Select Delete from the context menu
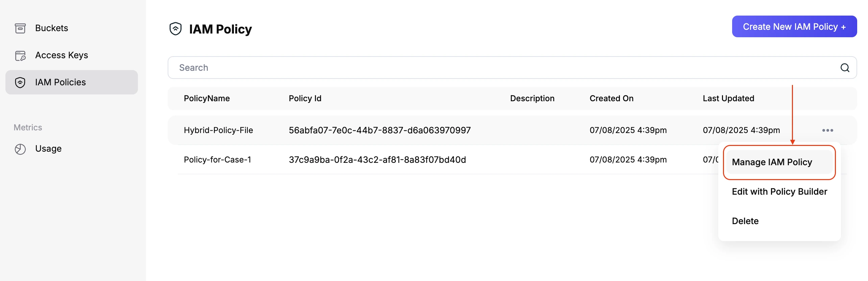Image resolution: width=868 pixels, height=281 pixels. (745, 221)
